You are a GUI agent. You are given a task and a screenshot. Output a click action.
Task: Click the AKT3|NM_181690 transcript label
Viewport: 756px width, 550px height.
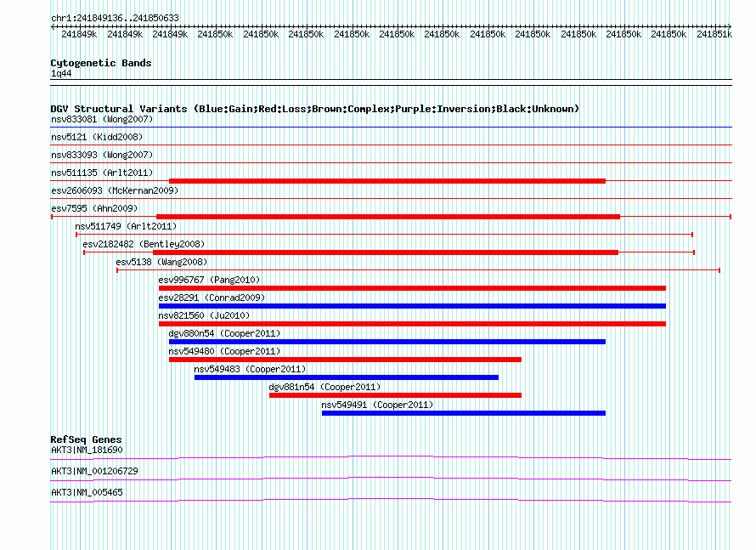(87, 450)
